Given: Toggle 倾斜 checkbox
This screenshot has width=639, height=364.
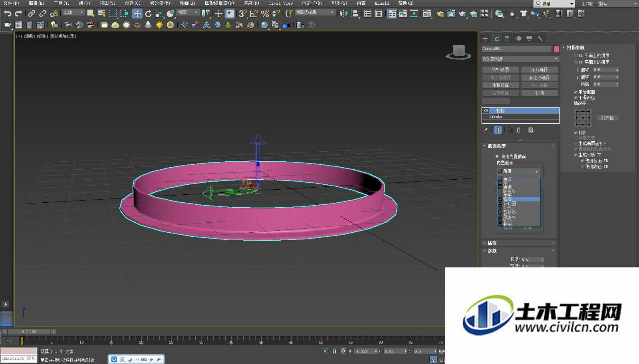Looking at the screenshot, I should [575, 133].
